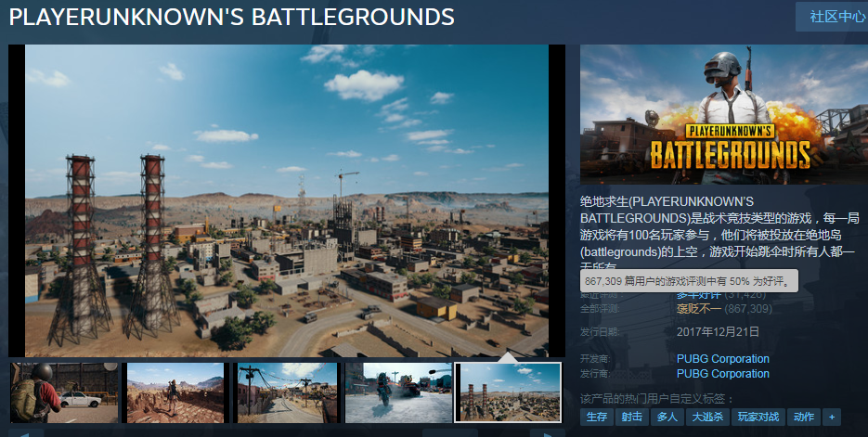
Task: Select the power lines road thumbnail
Action: coord(287,392)
